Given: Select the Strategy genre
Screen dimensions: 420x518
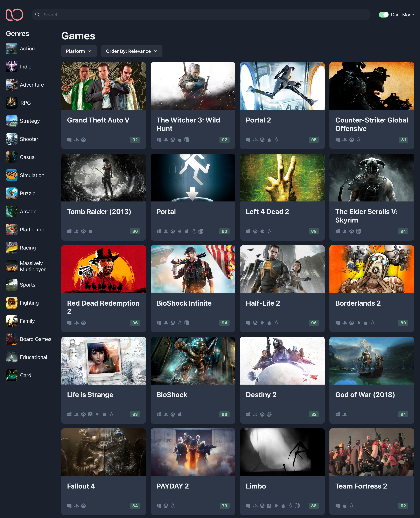Looking at the screenshot, I should tap(30, 121).
